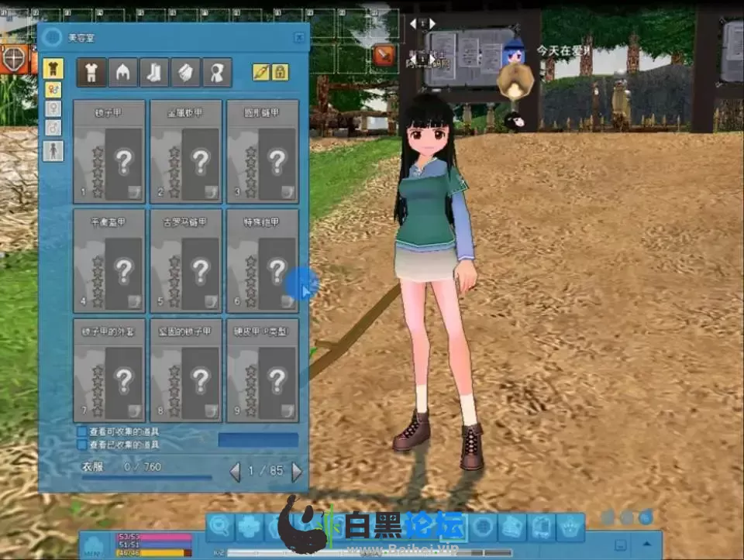Go to the next page arrow
This screenshot has height=560, width=744.
pos(297,472)
